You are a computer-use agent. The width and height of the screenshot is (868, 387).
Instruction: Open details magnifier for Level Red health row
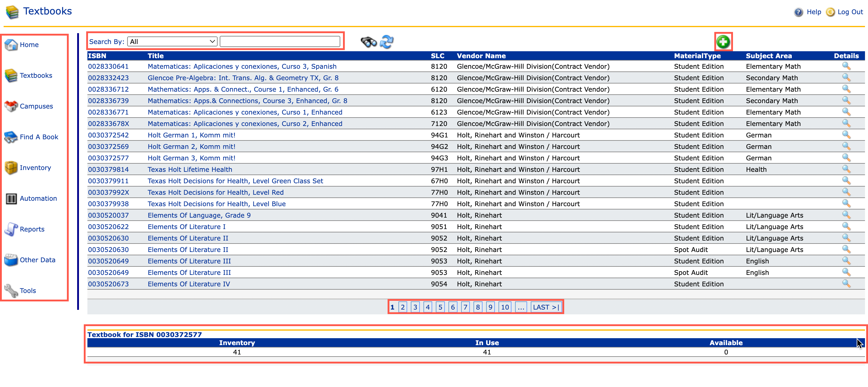click(846, 192)
